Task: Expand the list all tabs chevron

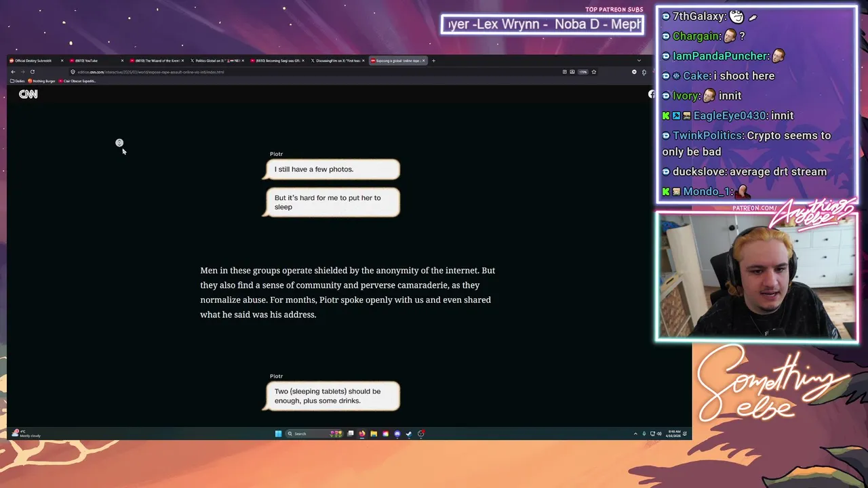Action: tap(639, 60)
